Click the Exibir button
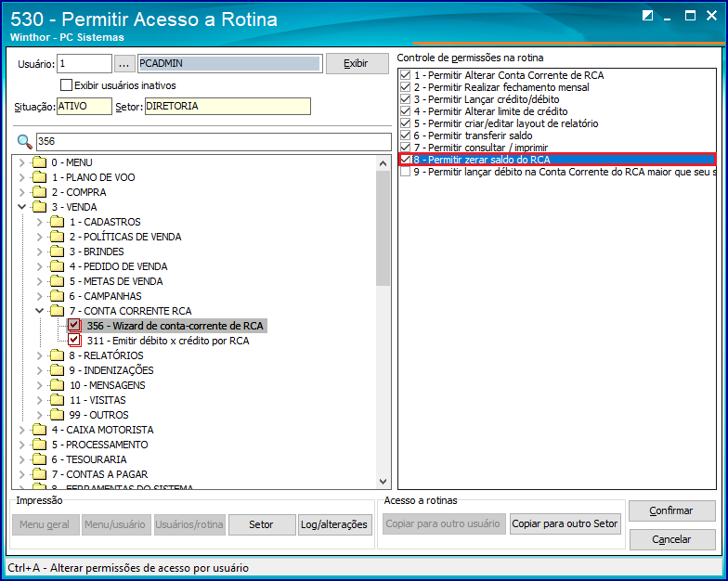728x581 pixels. (x=357, y=63)
